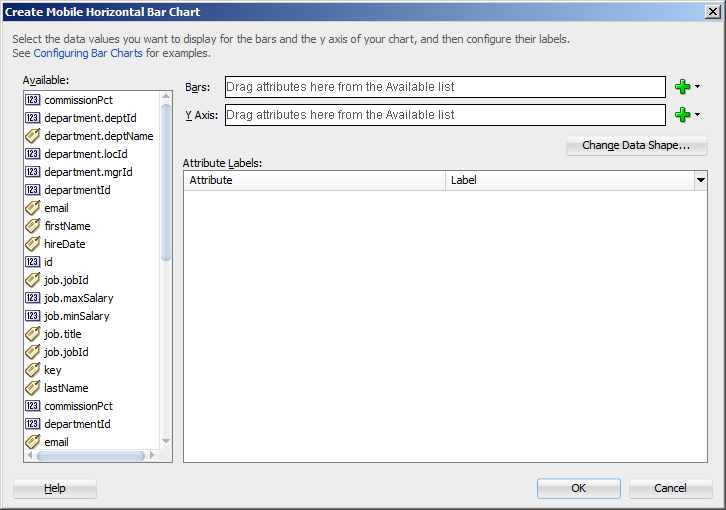
Task: Click the tag icon of department.deptName
Action: point(32,136)
